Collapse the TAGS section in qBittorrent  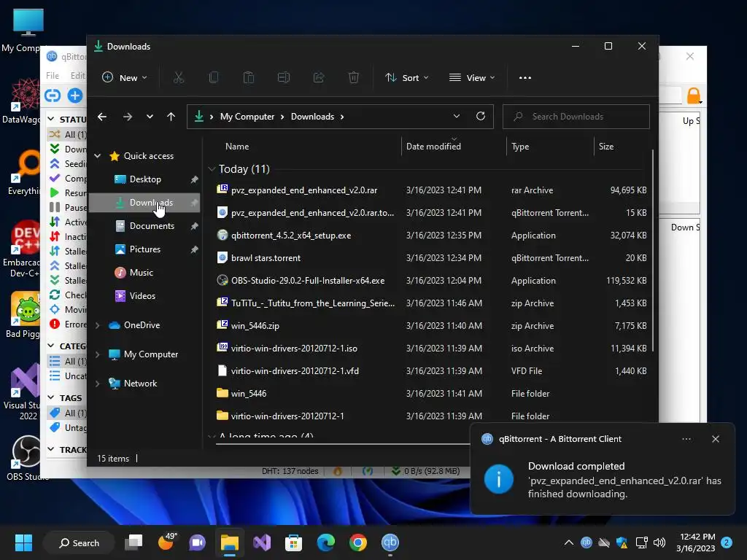click(x=51, y=397)
